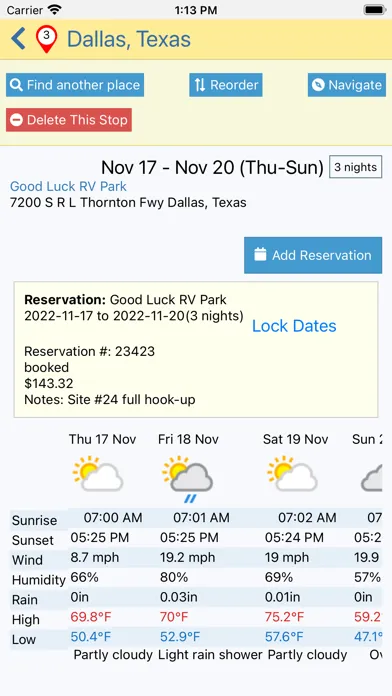Tap the battery icon in status bar
This screenshot has width=392, height=696.
(x=374, y=10)
